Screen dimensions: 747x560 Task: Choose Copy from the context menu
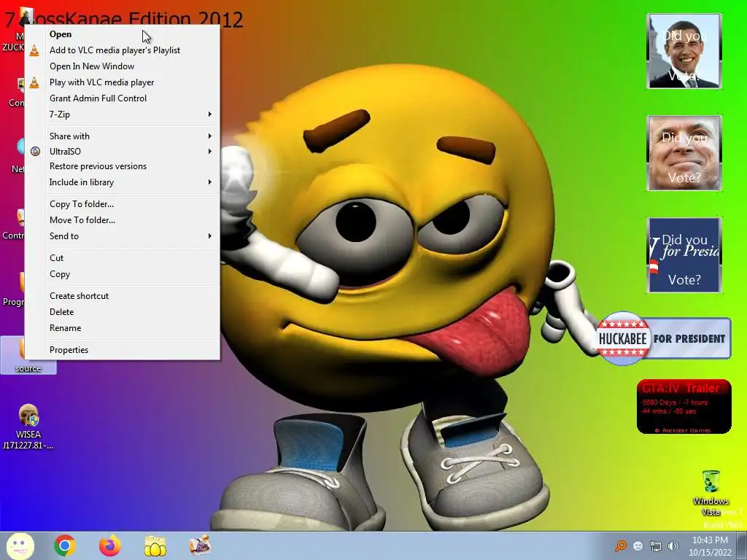pyautogui.click(x=123, y=274)
